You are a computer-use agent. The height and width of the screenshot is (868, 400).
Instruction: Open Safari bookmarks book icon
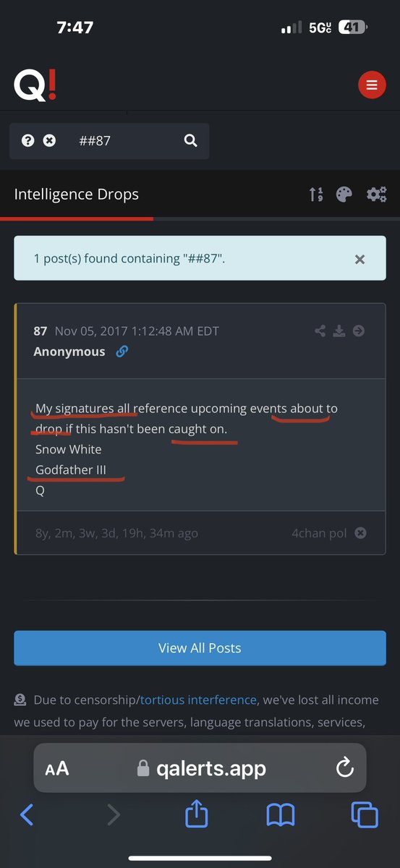[281, 815]
